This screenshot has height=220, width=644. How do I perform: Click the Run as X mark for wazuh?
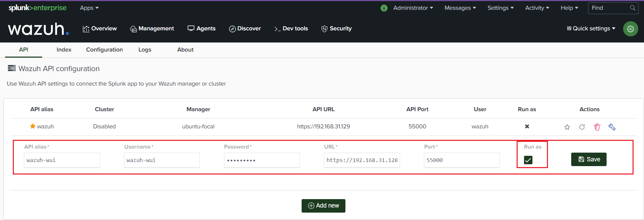(x=527, y=126)
